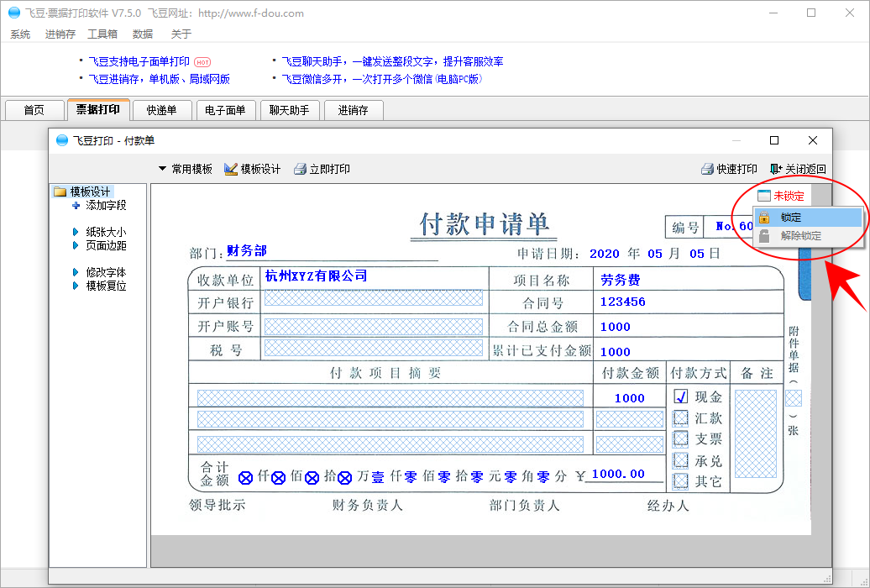The height and width of the screenshot is (588, 870).
Task: Switch to the 进销存 tab
Action: 353,110
